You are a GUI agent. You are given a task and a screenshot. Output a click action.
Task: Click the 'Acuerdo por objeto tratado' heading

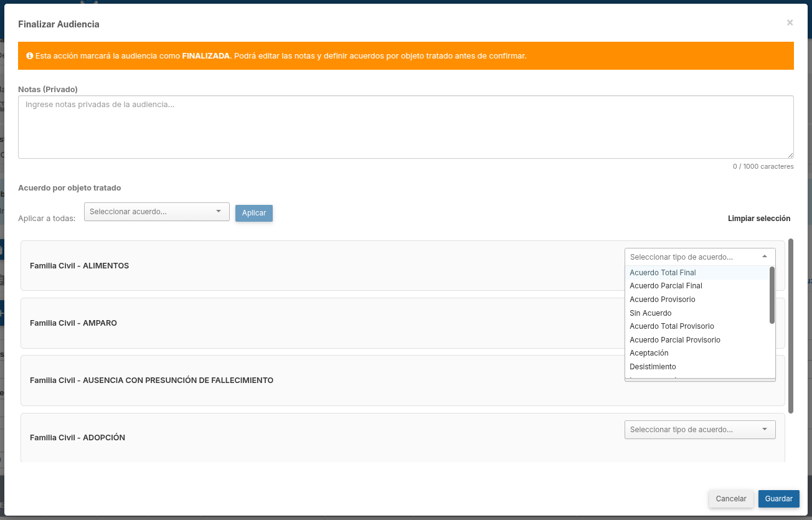point(70,187)
